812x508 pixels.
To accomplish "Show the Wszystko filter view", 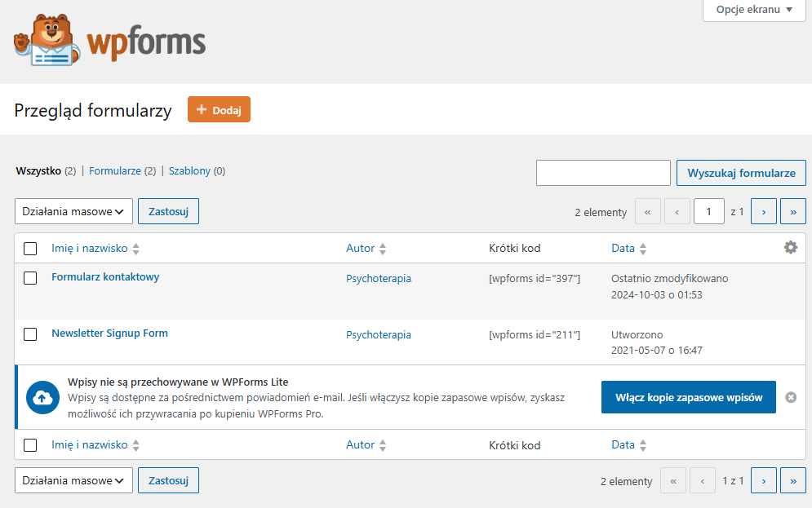I will [38, 170].
